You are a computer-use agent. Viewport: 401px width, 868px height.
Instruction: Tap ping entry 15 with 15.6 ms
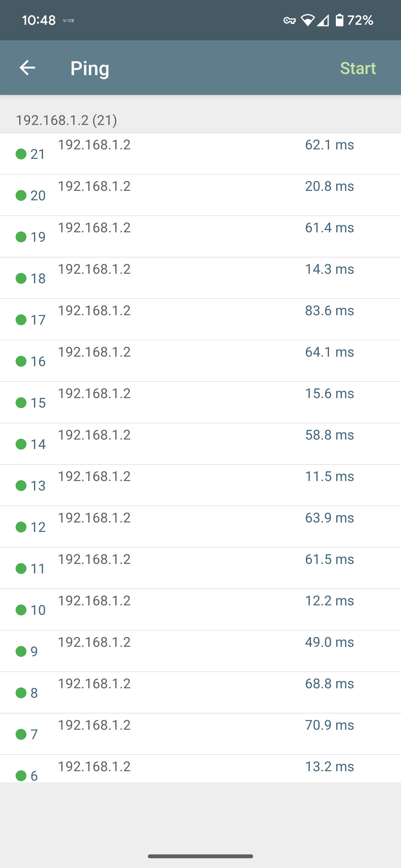(200, 402)
